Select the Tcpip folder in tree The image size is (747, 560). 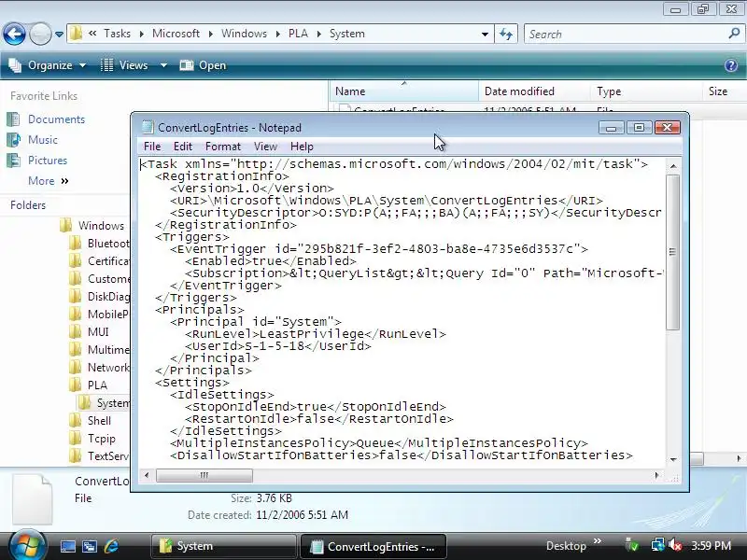pos(102,439)
